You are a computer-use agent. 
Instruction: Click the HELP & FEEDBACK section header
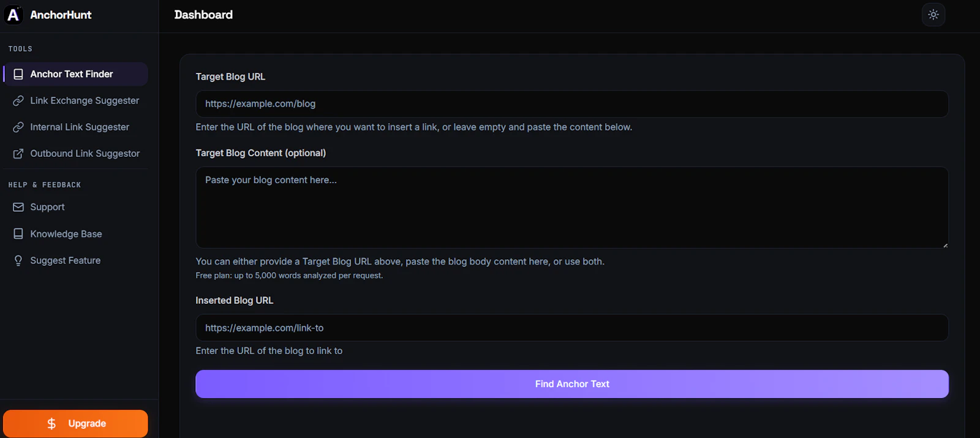(x=45, y=185)
